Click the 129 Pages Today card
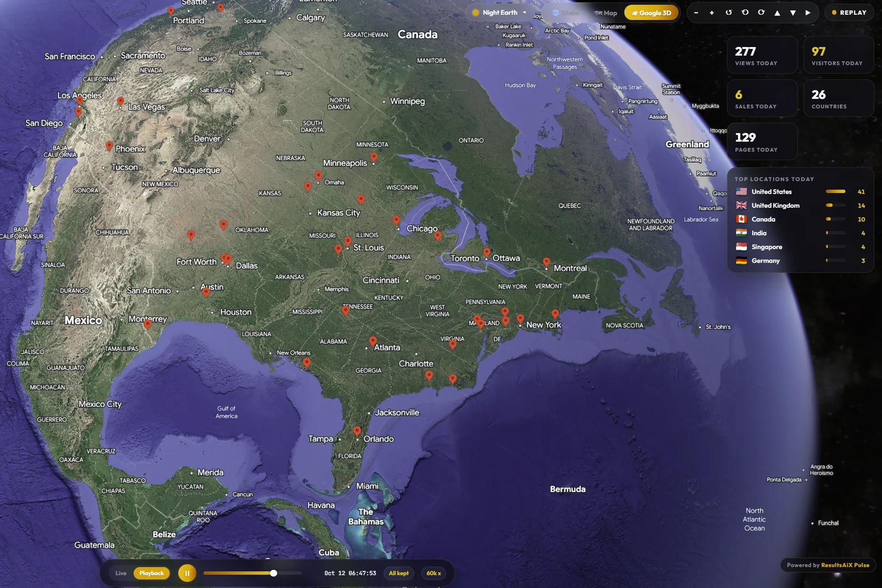 coord(762,142)
